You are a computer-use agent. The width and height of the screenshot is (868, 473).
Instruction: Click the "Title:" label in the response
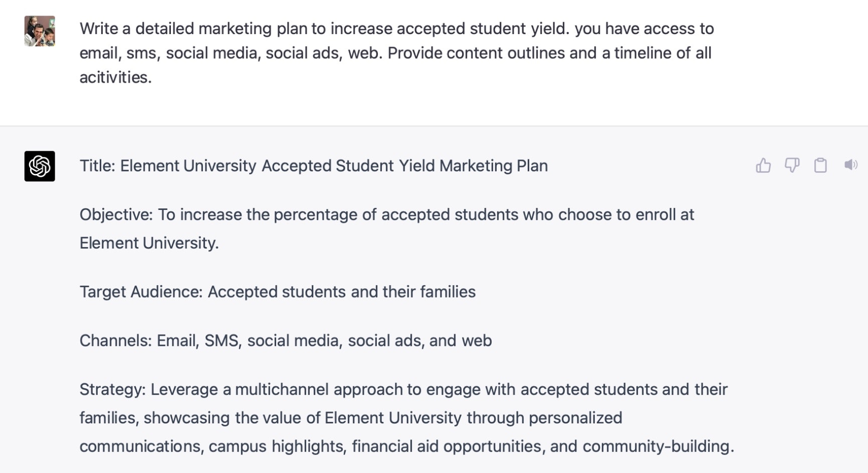point(97,166)
